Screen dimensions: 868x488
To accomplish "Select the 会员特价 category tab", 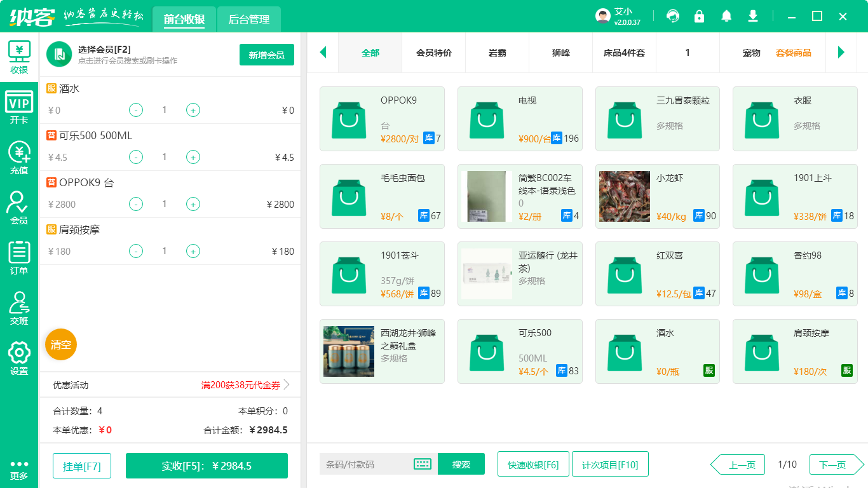I will point(434,53).
